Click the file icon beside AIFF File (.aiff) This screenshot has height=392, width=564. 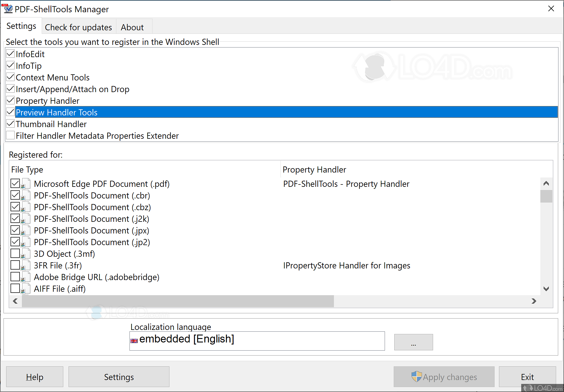[26, 288]
